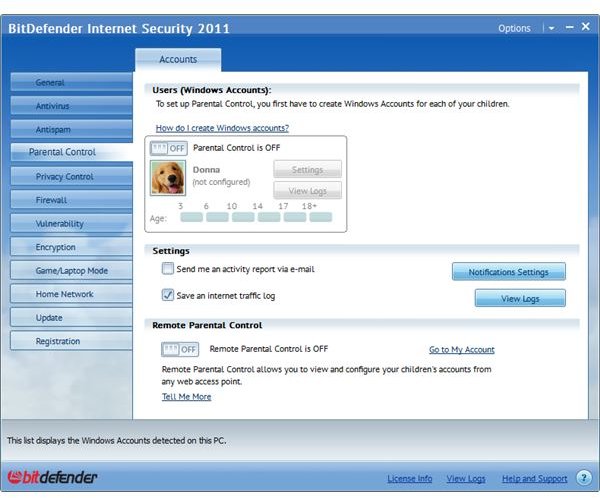
Task: Set age slider to 10
Action: [x=243, y=217]
